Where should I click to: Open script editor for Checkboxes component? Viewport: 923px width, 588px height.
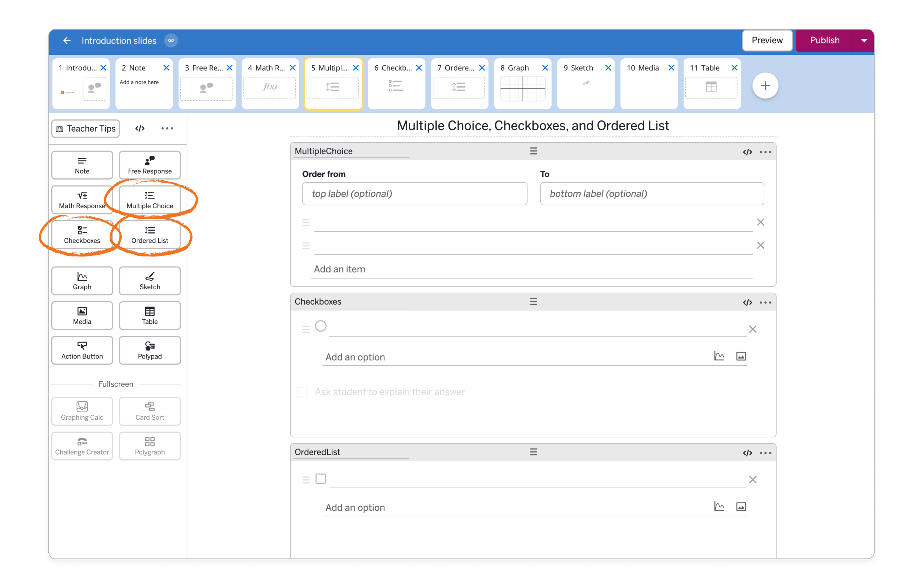747,303
